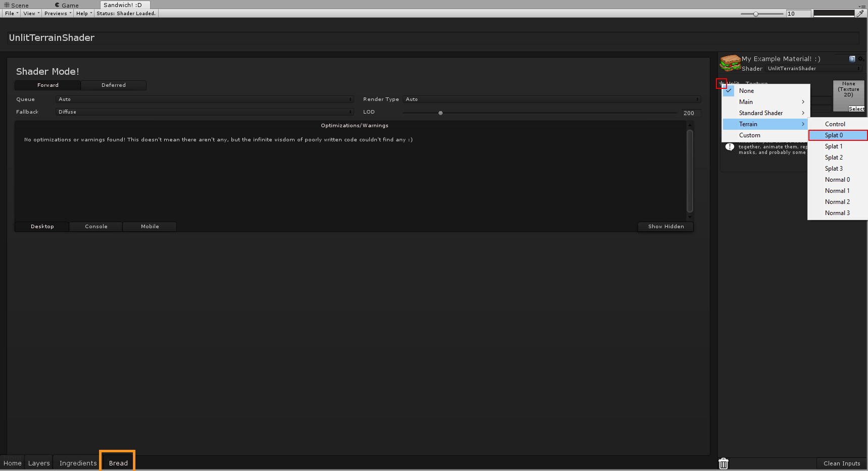Toggle the Desktop platform filter
This screenshot has width=868, height=471.
coord(42,227)
